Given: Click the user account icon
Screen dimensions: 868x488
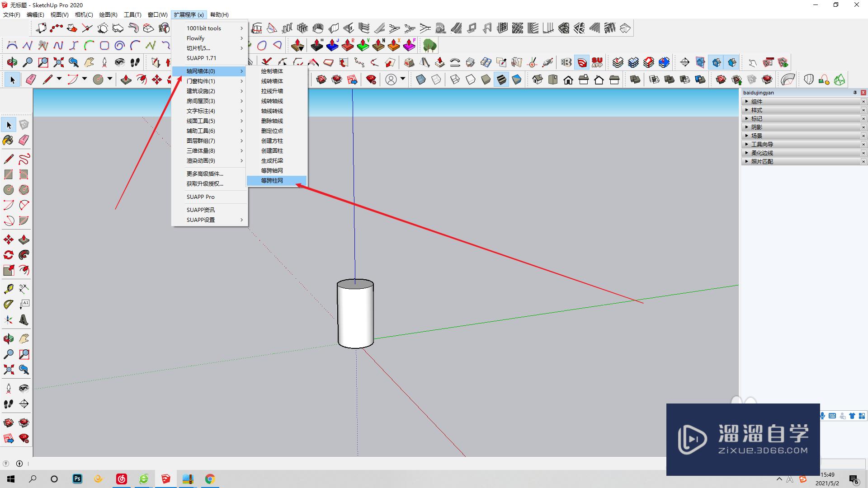Looking at the screenshot, I should coord(391,80).
